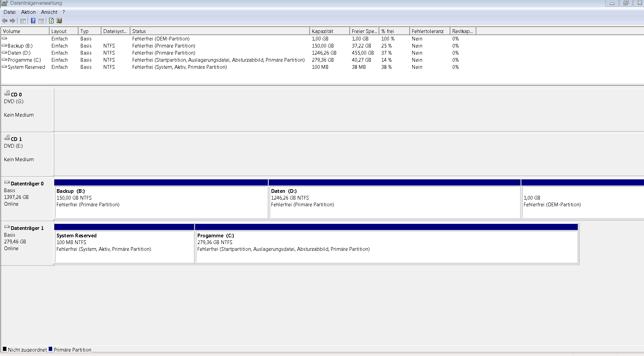Image resolution: width=644 pixels, height=356 pixels.
Task: Click the Datenträger 0 disk icon
Action: [7, 182]
